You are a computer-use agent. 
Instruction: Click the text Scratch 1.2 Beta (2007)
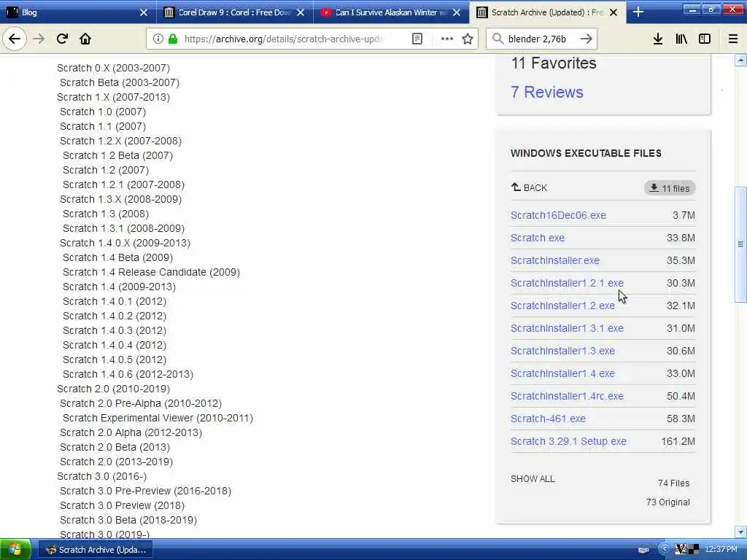[117, 156]
